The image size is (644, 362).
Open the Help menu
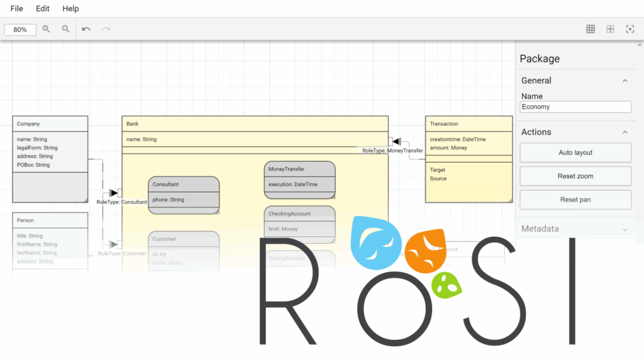[70, 9]
